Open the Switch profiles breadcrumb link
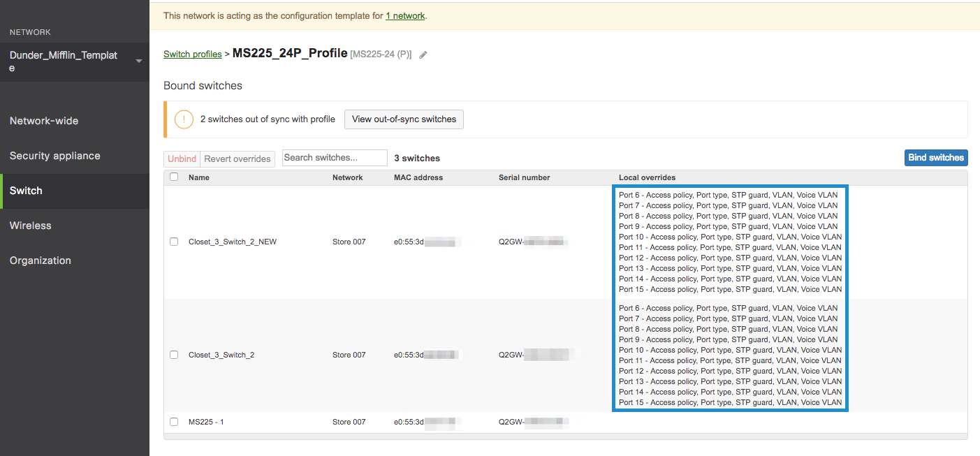 point(192,54)
